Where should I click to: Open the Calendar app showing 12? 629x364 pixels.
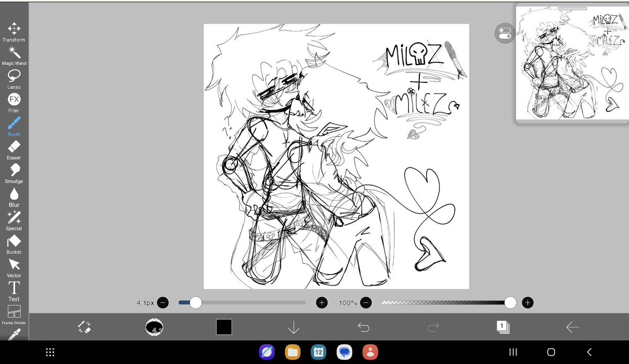pos(318,352)
